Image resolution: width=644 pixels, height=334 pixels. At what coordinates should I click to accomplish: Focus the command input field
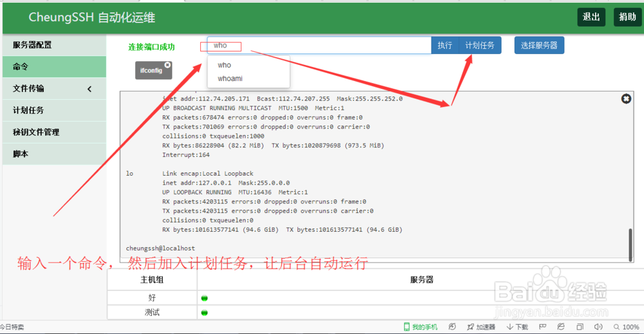[x=319, y=45]
